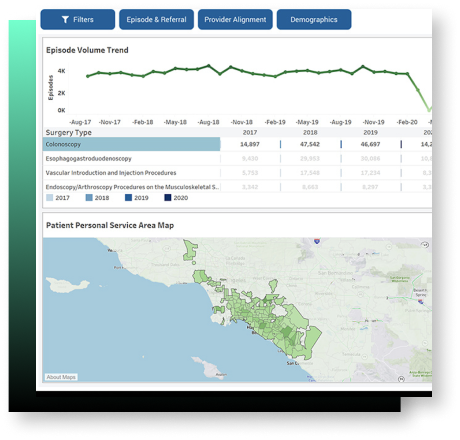Click the Nov-19 axis label

tap(373, 122)
